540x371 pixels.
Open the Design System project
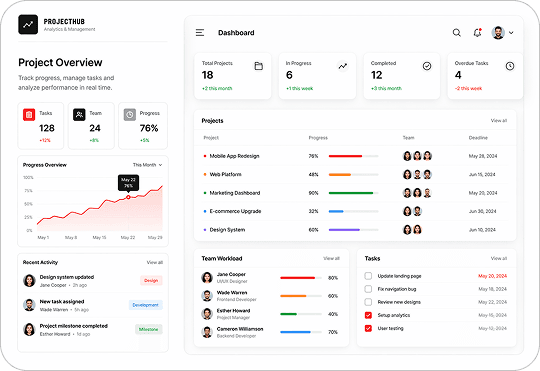pos(227,230)
